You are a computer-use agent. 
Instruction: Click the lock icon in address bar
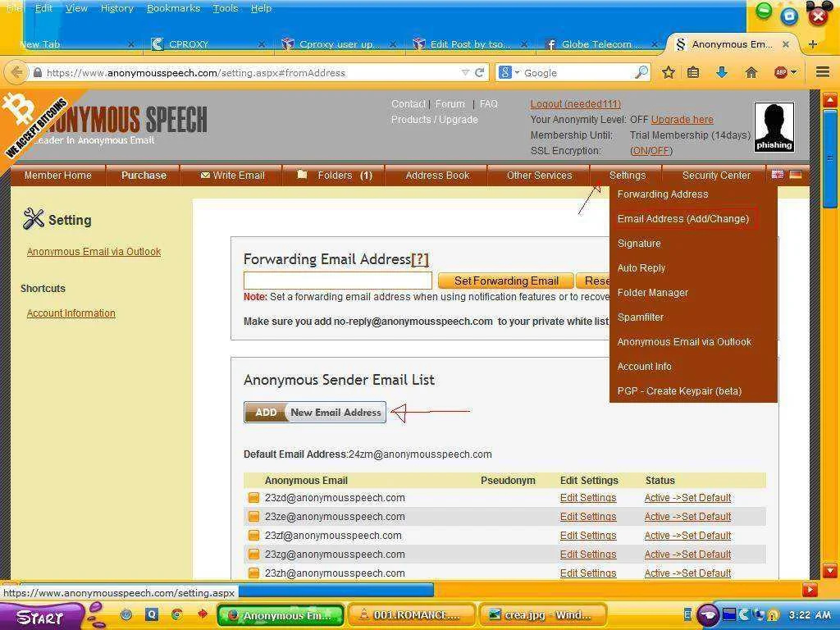[x=37, y=73]
